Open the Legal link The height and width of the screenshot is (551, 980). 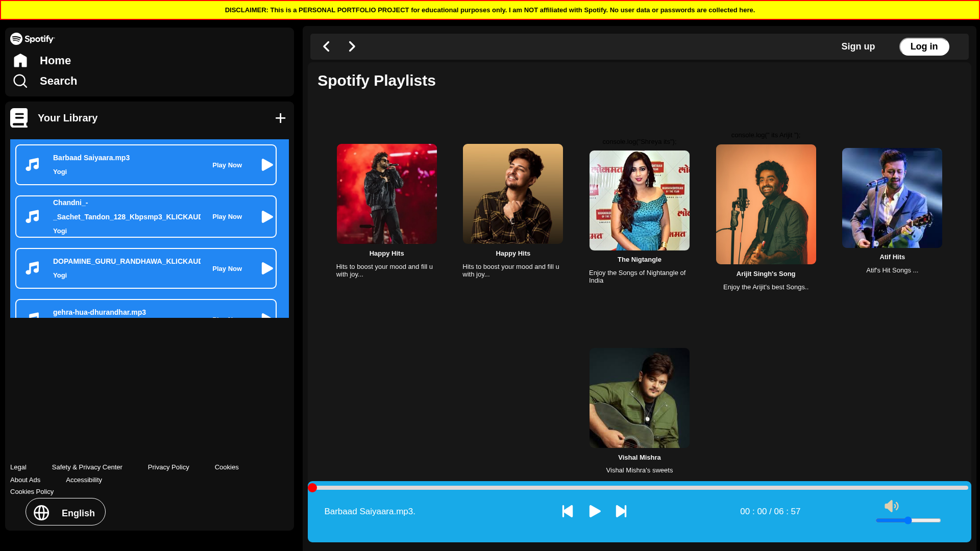click(18, 467)
